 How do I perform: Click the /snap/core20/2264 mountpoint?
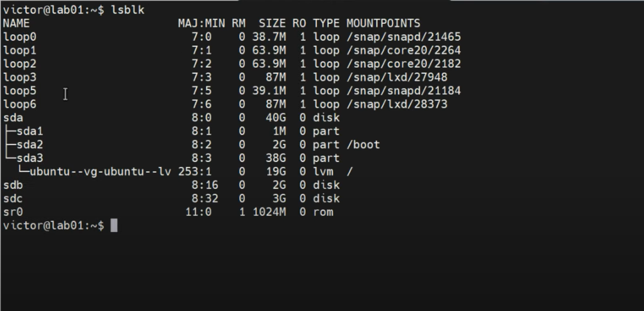(403, 50)
